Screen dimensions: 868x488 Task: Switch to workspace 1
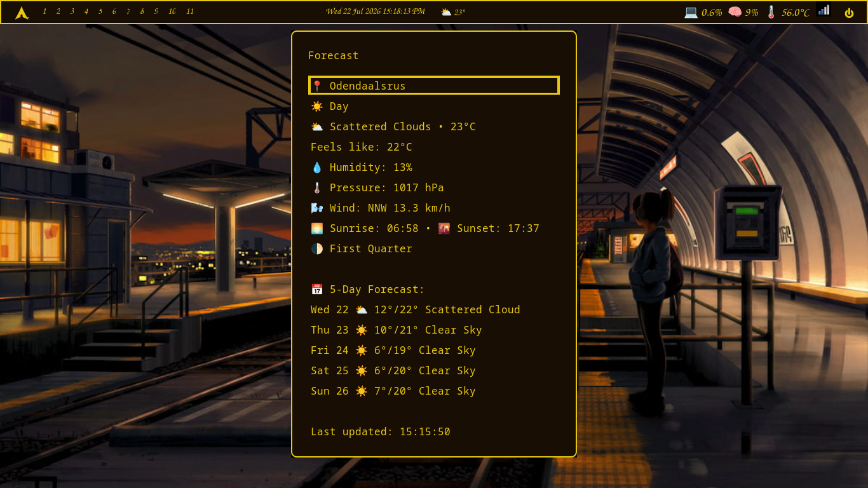click(44, 11)
